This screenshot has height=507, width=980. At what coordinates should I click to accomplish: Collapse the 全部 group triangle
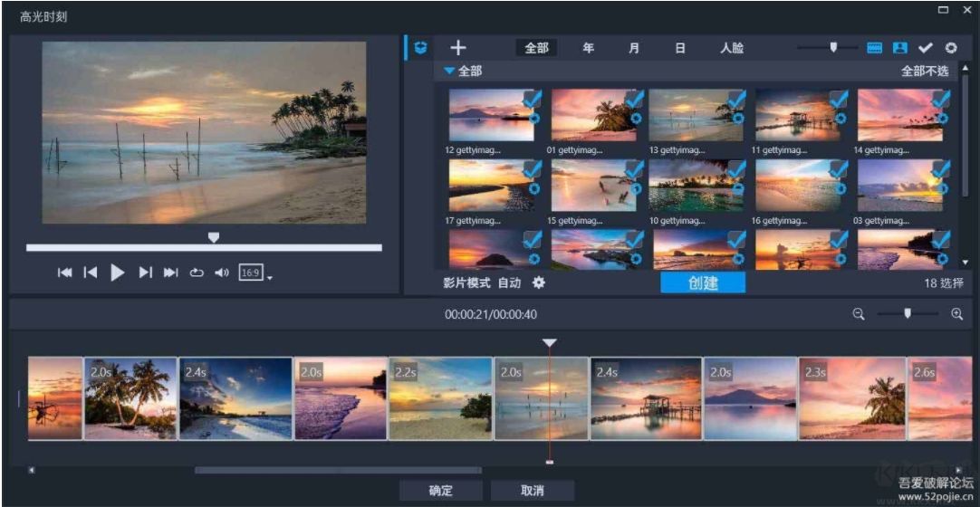tap(449, 71)
